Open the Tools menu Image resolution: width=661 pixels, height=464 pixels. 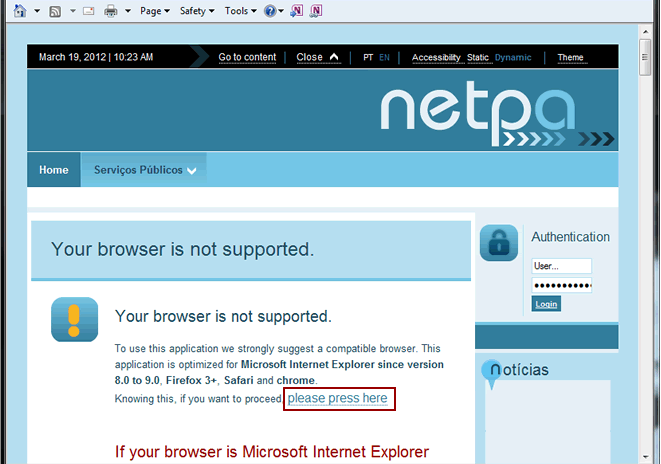pyautogui.click(x=240, y=11)
